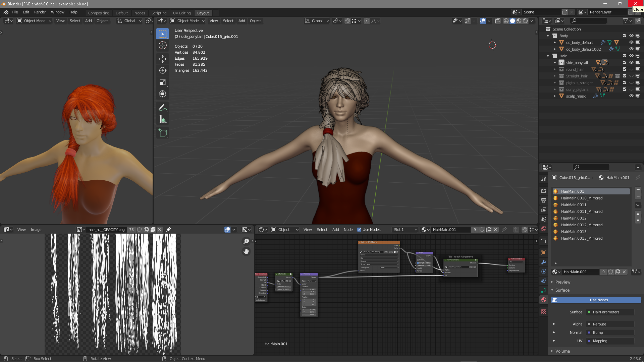
Task: Open node editor Node menu
Action: [x=348, y=230]
